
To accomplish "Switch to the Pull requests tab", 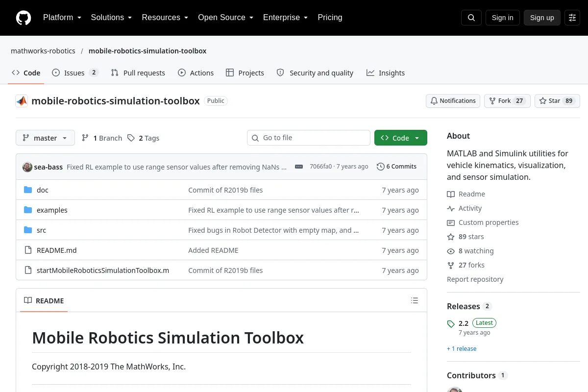I will [138, 73].
